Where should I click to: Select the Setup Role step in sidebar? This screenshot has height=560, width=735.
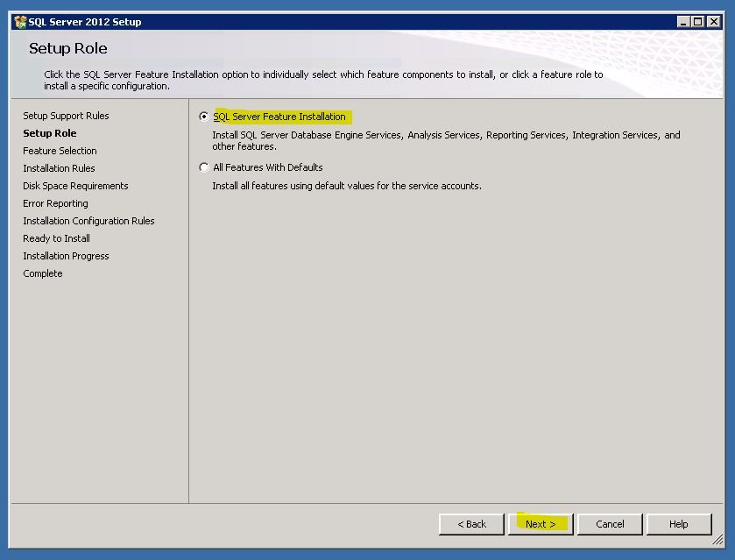(50, 133)
